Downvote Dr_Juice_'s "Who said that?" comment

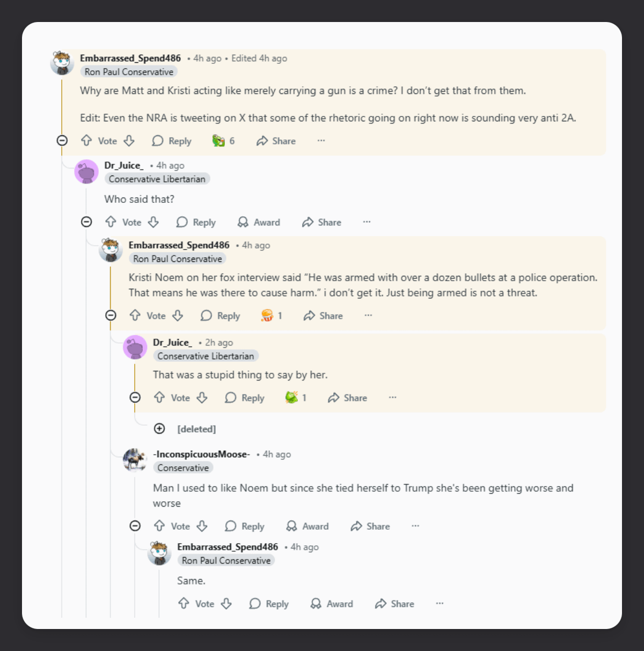(x=153, y=222)
